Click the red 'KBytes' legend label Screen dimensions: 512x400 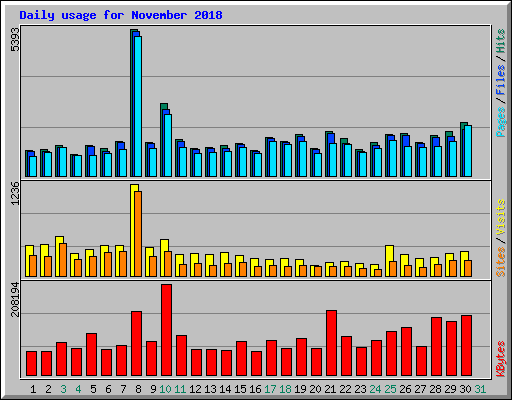pyautogui.click(x=501, y=359)
